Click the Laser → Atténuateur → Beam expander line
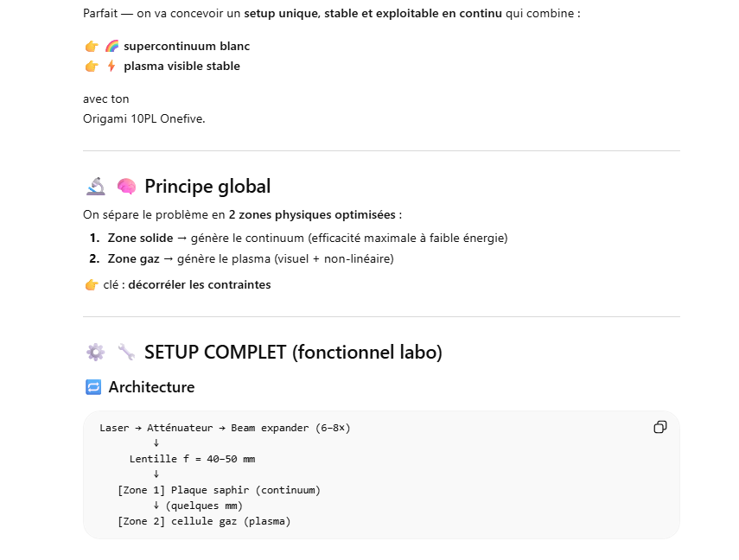This screenshot has height=560, width=739. pos(225,428)
